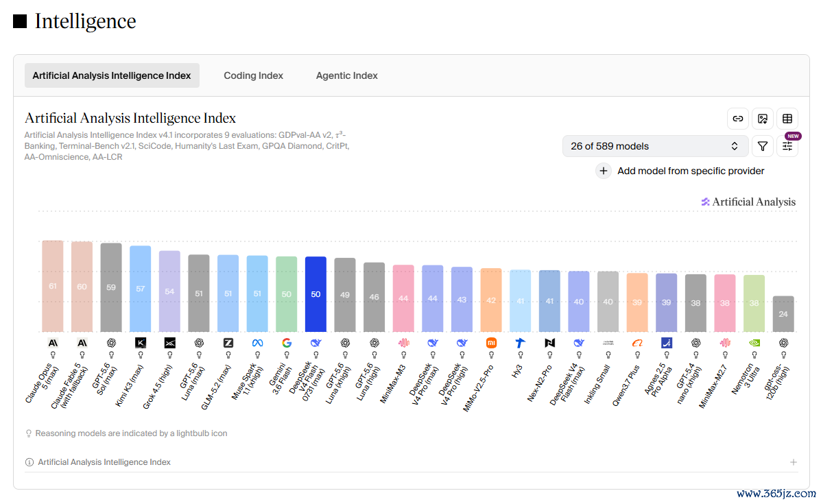This screenshot has width=821, height=504.
Task: Click the GPT-5.4 nano (xhigh) grey bar
Action: point(695,303)
